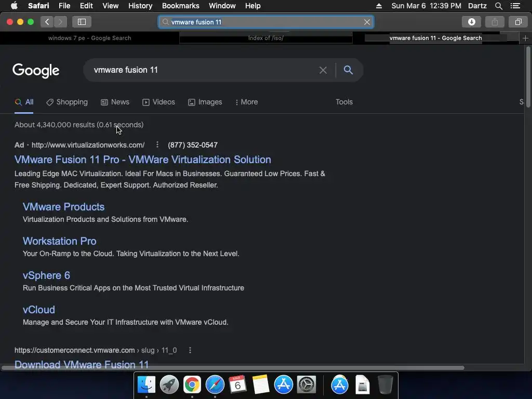Open the Bookmarks menu
Viewport: 532px width, 399px height.
tap(180, 6)
